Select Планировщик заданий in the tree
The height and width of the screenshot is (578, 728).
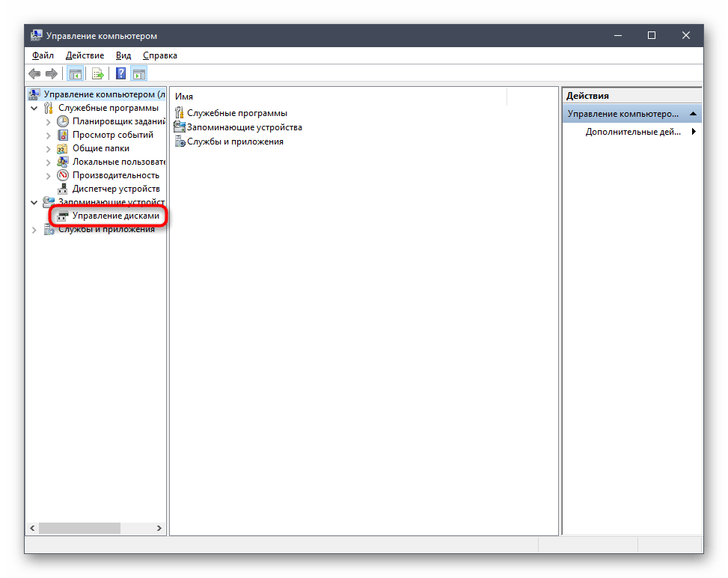118,121
